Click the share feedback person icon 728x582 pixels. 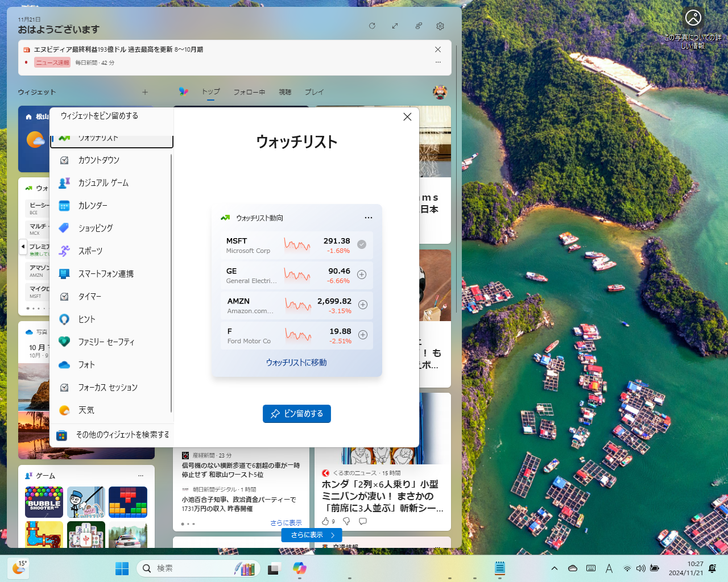click(418, 26)
